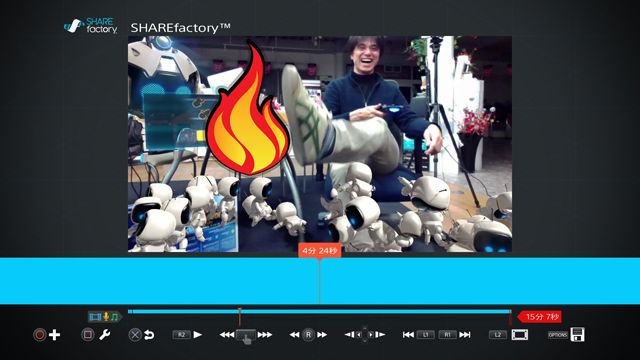Jump to next clip with skip-forward icon
640x360 pixels.
tap(465, 335)
